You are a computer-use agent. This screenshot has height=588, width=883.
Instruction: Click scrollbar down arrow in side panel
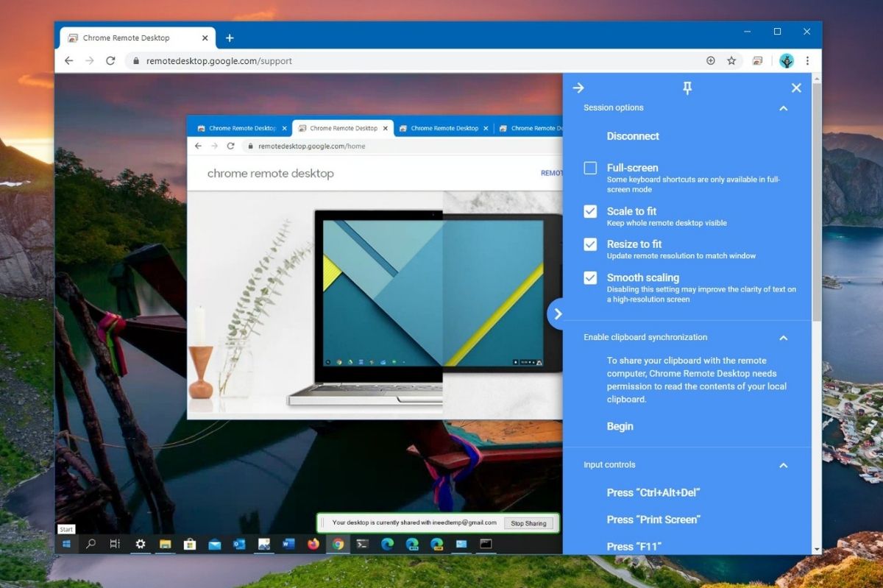[x=817, y=549]
